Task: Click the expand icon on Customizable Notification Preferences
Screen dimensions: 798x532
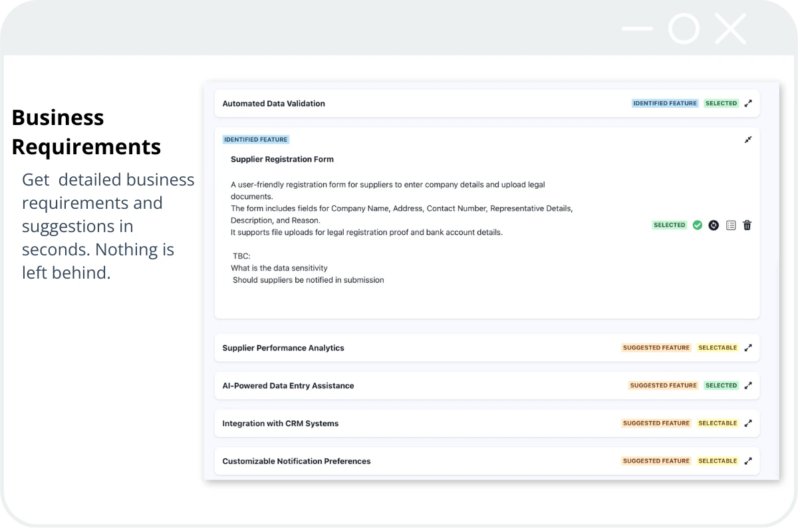Action: 748,461
